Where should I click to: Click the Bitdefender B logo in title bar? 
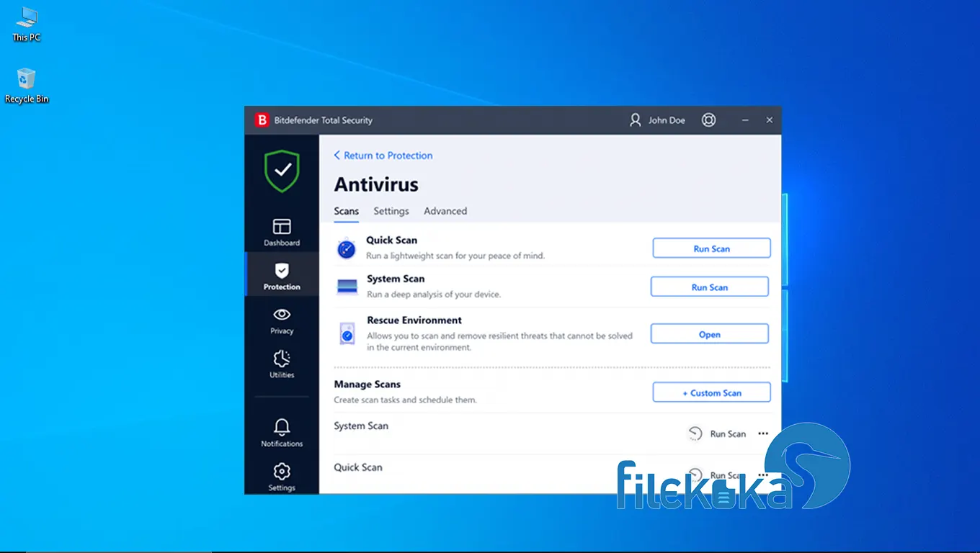pos(262,120)
